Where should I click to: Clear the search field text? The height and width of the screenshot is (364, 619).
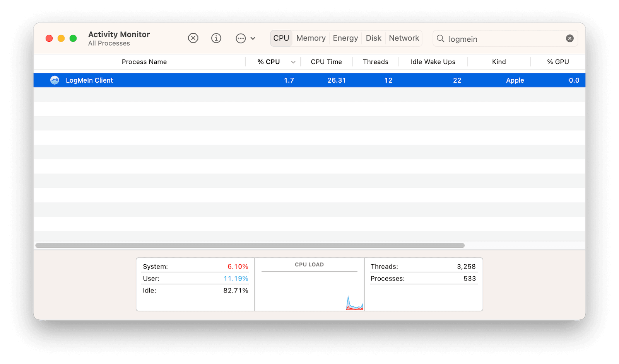(x=570, y=38)
